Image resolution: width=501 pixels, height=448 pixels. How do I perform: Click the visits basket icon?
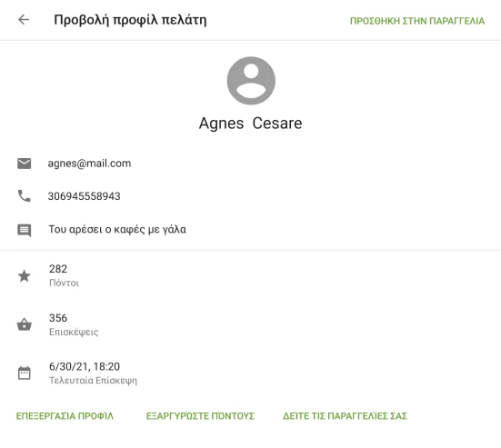point(24,324)
